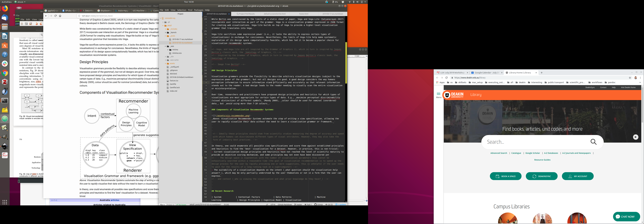Switch to the Project Find Results tab

[x=246, y=14]
